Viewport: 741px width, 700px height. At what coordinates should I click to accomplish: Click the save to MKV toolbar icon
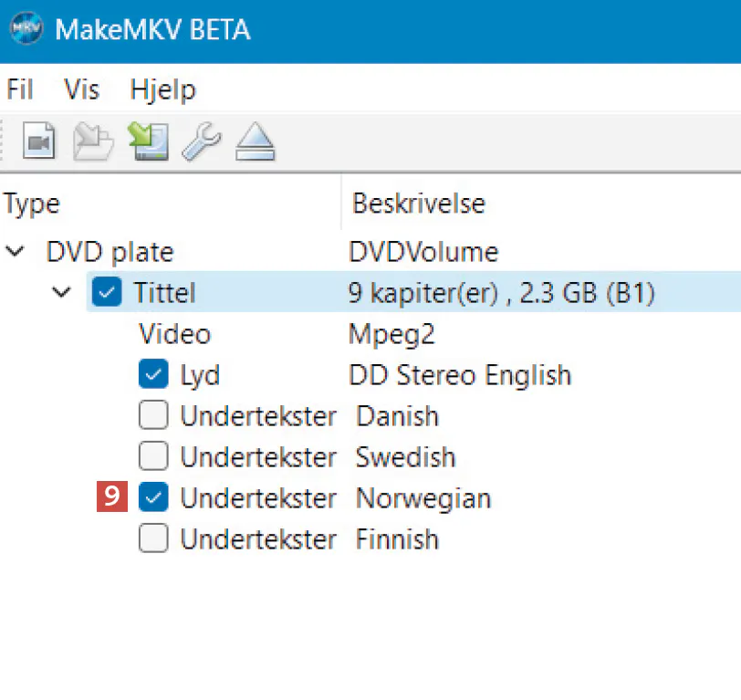coord(147,141)
